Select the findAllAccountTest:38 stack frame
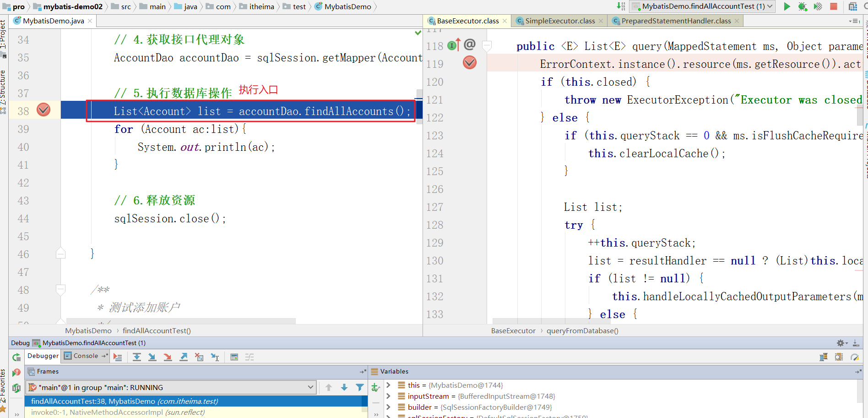868x418 pixels. pyautogui.click(x=196, y=401)
